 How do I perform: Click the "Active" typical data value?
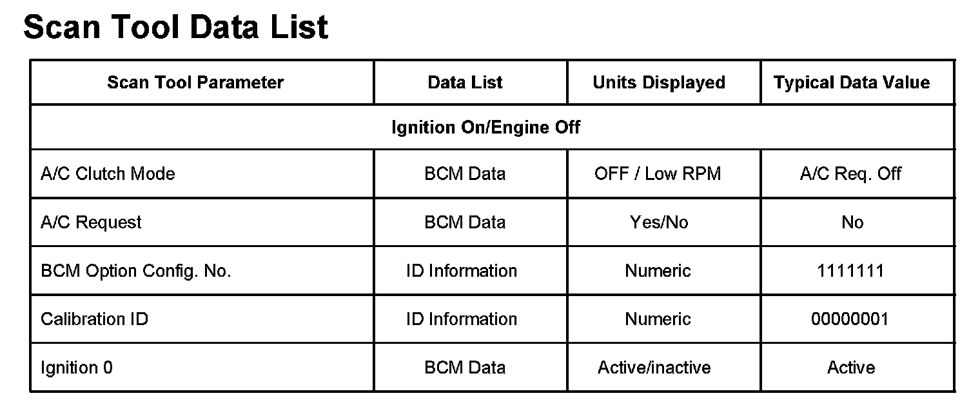click(x=851, y=368)
